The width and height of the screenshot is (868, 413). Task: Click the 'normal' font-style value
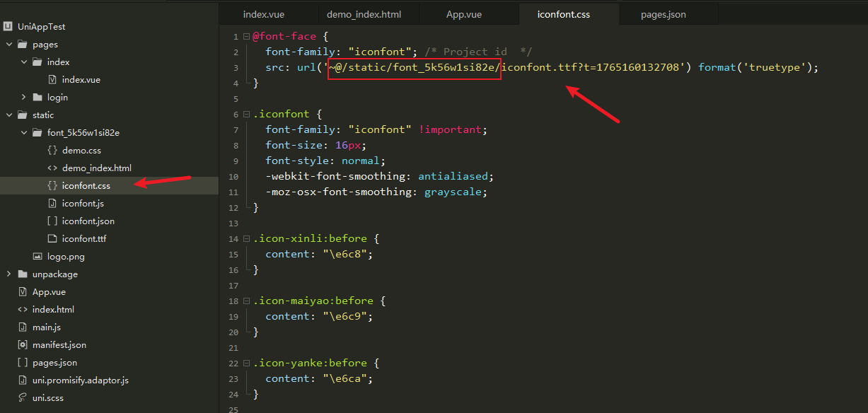(x=361, y=161)
